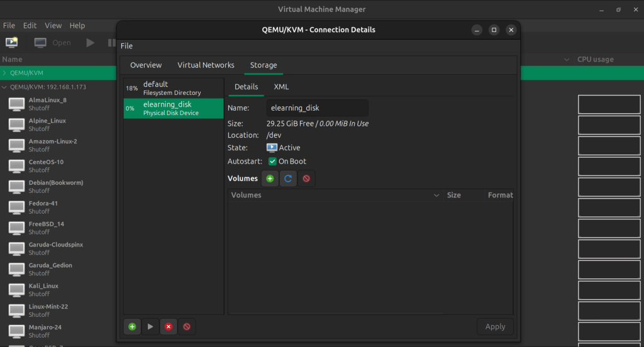This screenshot has height=347, width=644.
Task: Delete the pool using the bottom prohibit icon
Action: tap(187, 327)
